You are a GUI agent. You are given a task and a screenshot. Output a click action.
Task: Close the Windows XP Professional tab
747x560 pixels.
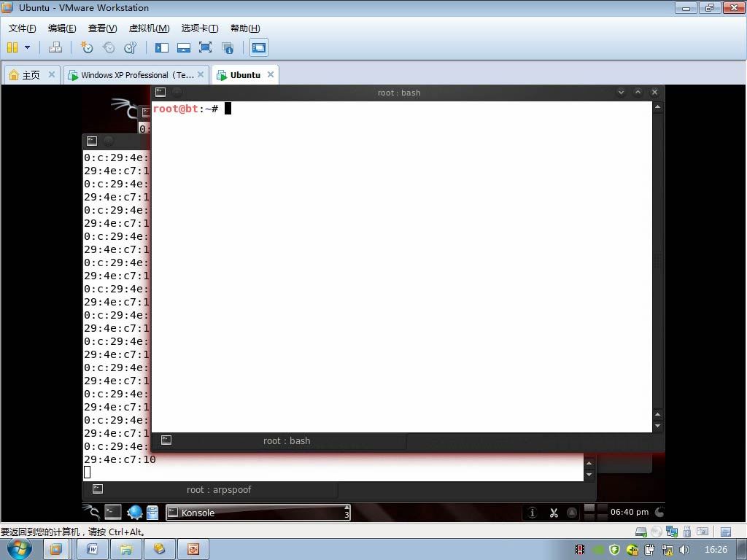coord(201,74)
